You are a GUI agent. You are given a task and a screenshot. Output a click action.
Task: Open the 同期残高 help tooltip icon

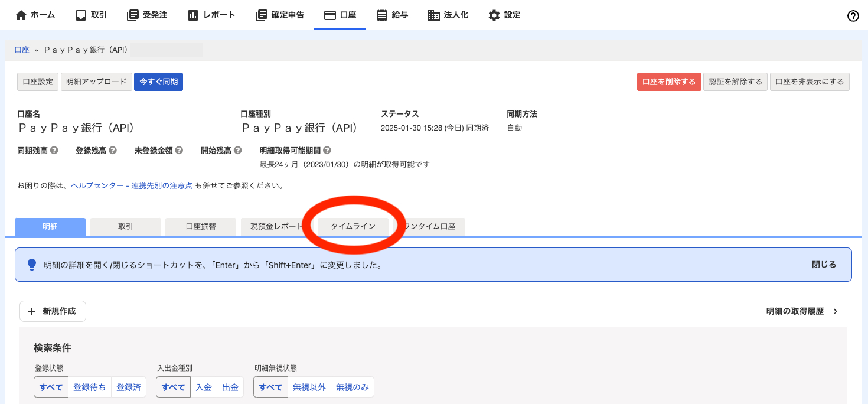tap(55, 150)
